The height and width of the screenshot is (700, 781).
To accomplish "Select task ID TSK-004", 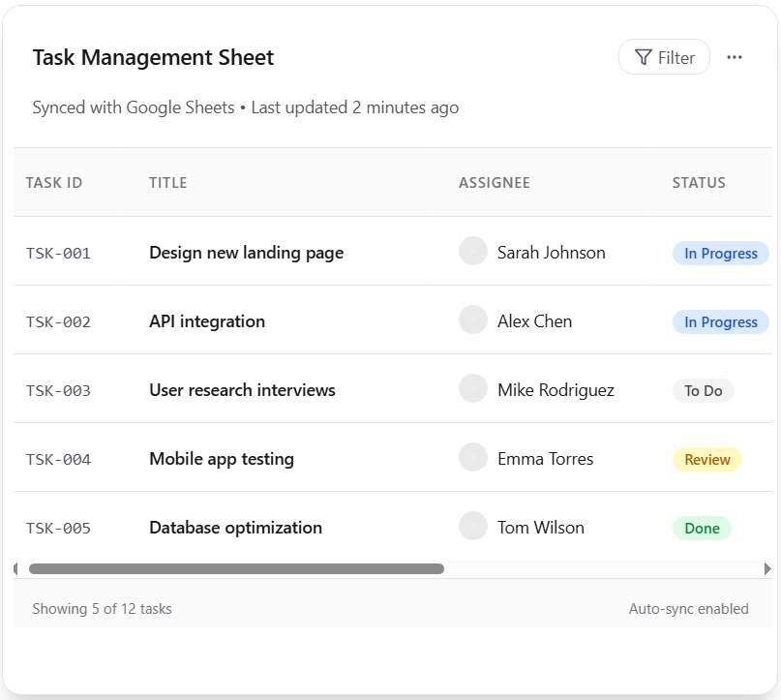I will coord(58,460).
